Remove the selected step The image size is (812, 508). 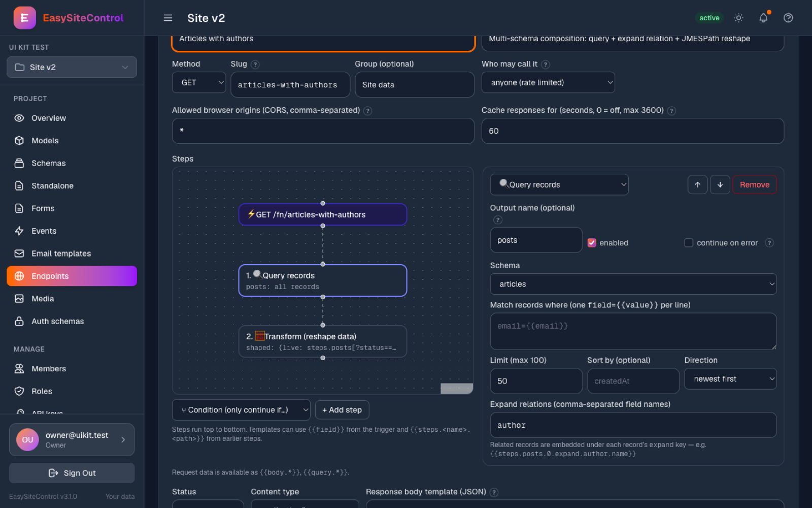click(754, 184)
